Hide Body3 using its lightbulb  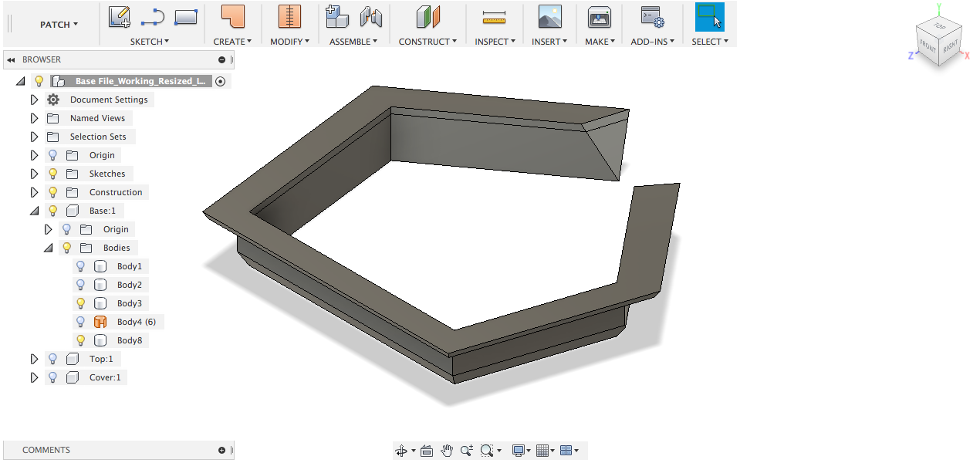(80, 303)
